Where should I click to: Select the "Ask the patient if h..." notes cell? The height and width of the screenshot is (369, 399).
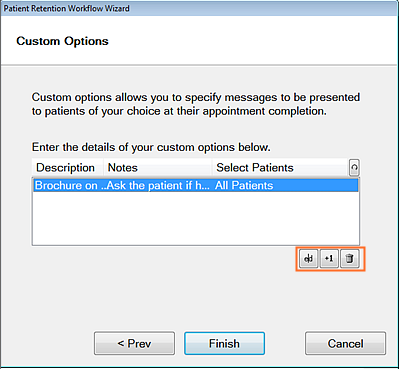(x=159, y=185)
